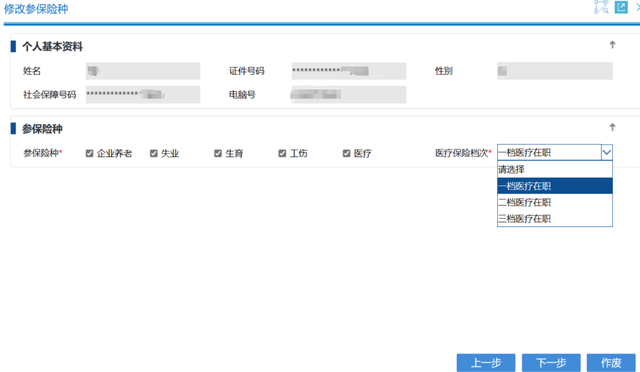Click the 下一步 button
The width and height of the screenshot is (640, 372).
tap(551, 363)
